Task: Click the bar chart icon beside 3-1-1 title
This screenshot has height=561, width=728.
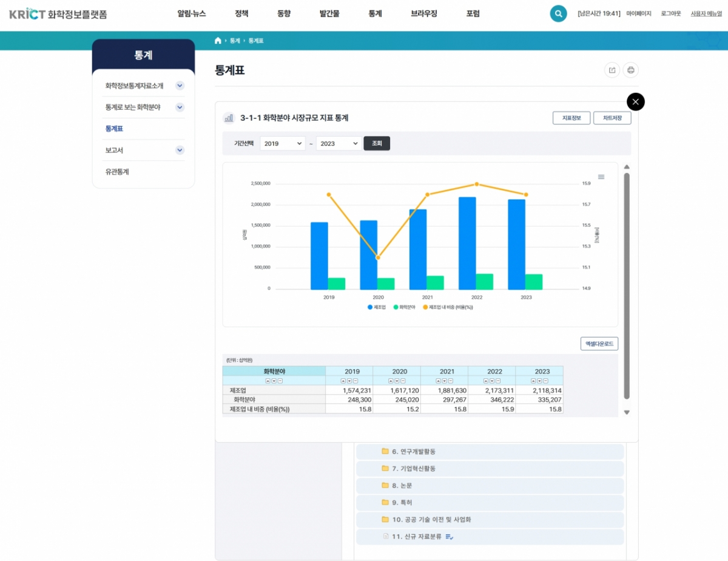Action: click(x=229, y=118)
